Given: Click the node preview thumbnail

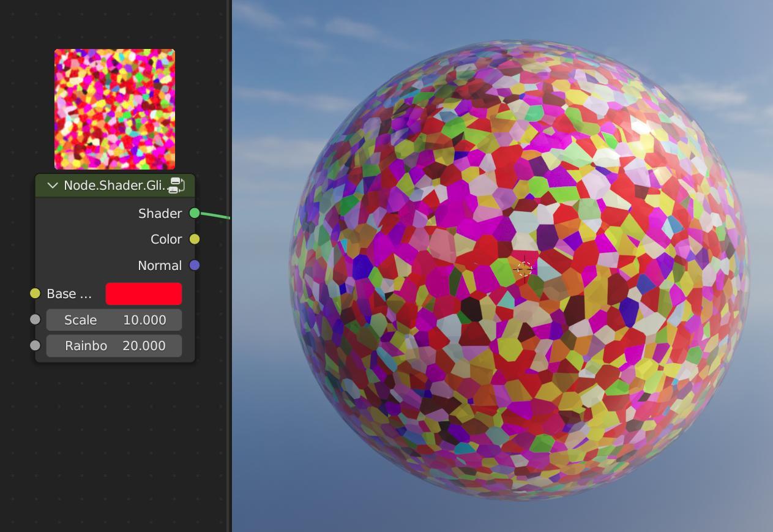Looking at the screenshot, I should (x=114, y=109).
